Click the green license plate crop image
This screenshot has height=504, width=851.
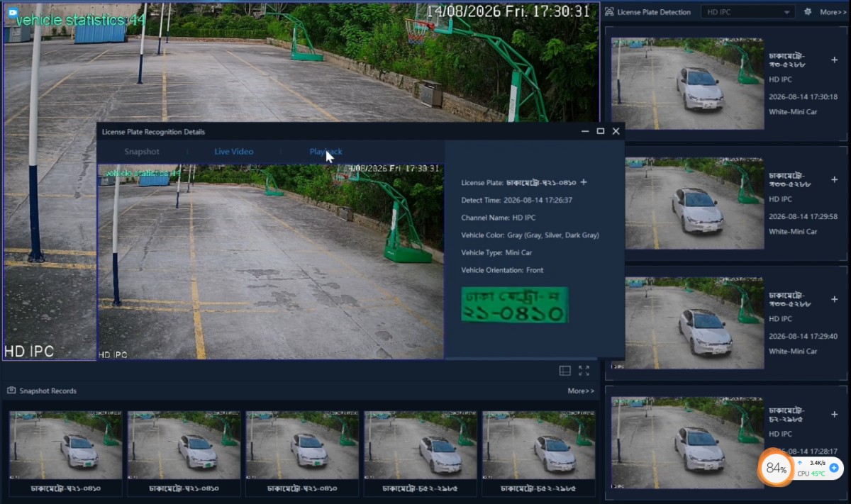point(515,305)
